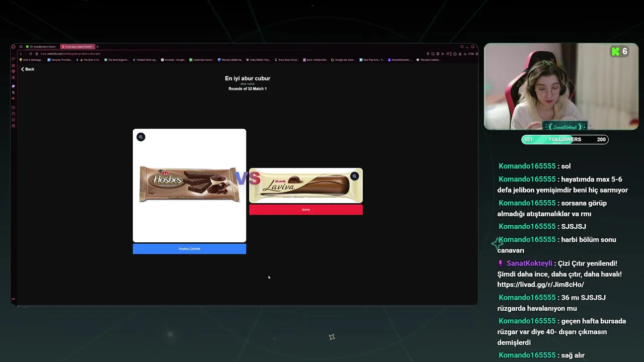Viewport: 644px width, 362px height.
Task: Open the Vampire: The Mas... bookmark
Action: (x=60, y=60)
